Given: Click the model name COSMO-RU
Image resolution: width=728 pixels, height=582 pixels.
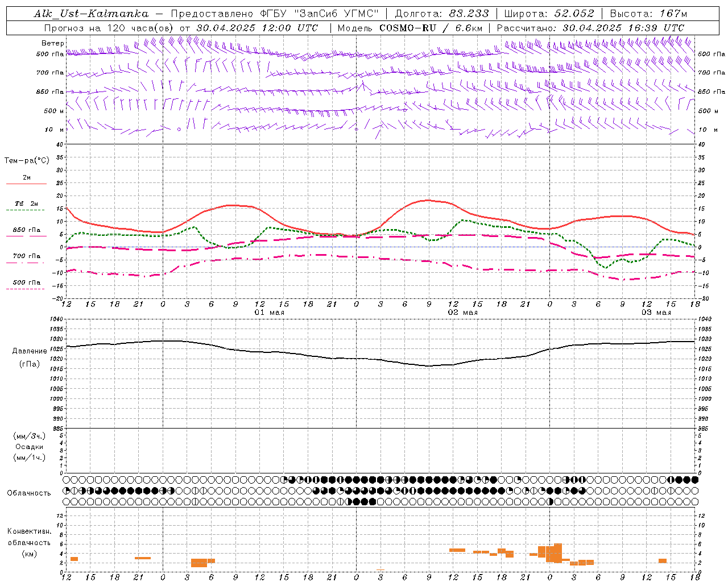Looking at the screenshot, I should (407, 28).
